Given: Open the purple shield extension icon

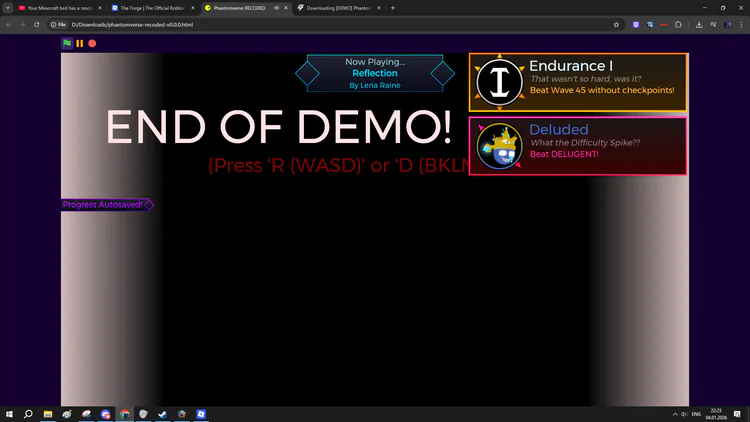Looking at the screenshot, I should tap(636, 24).
